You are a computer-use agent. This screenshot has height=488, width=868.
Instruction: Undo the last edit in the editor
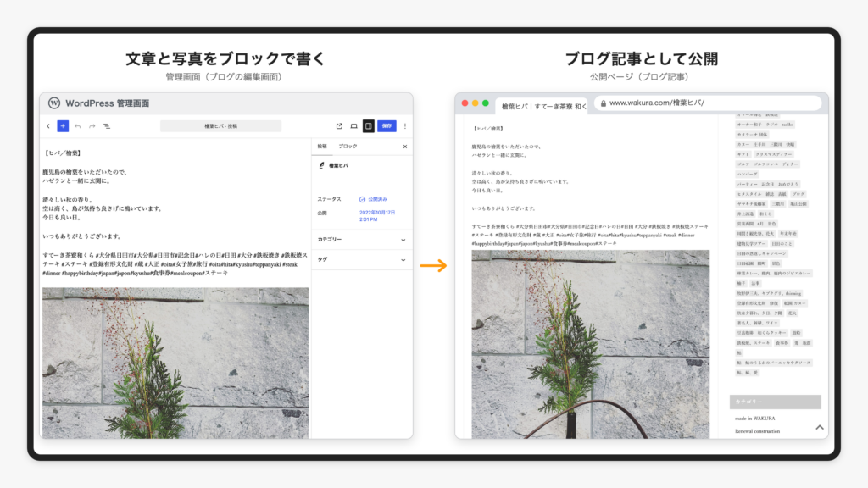pyautogui.click(x=77, y=126)
